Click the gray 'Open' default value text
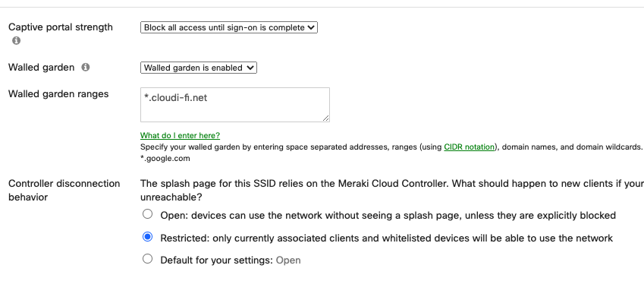The width and height of the screenshot is (644, 281). pos(288,260)
